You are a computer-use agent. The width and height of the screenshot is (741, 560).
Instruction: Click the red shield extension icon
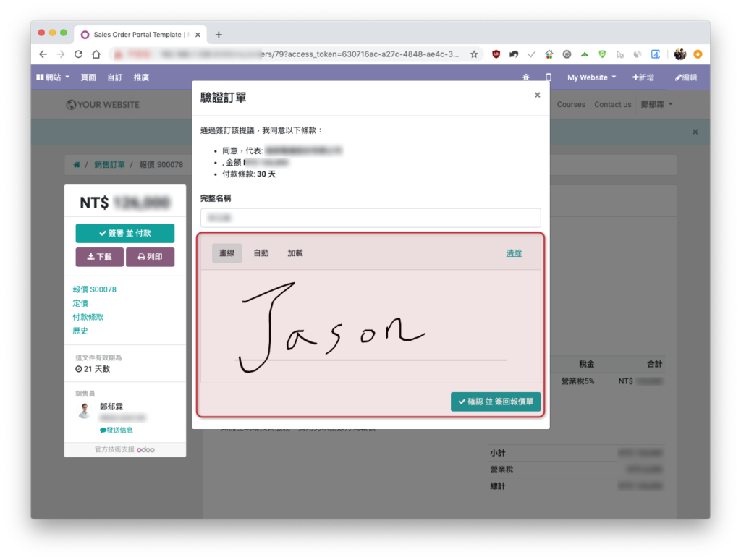tap(496, 54)
